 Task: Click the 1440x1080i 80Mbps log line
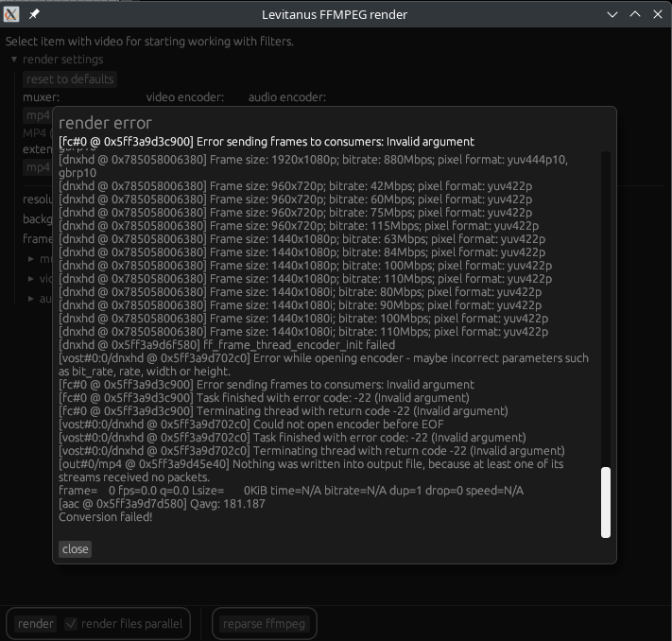(300, 292)
